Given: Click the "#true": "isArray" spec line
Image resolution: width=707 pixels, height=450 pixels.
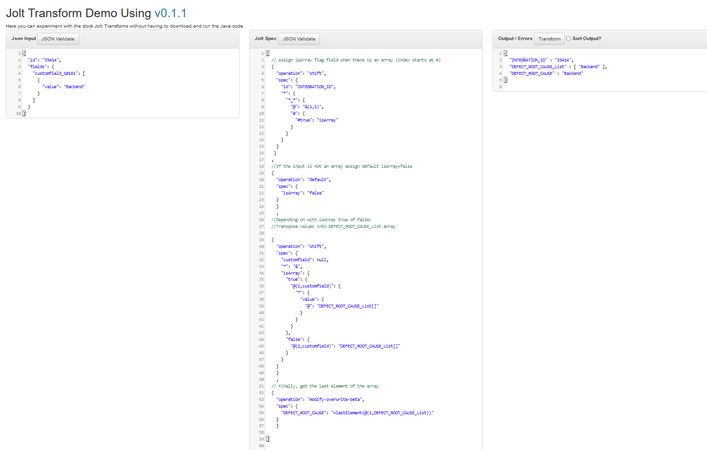Looking at the screenshot, I should [317, 120].
